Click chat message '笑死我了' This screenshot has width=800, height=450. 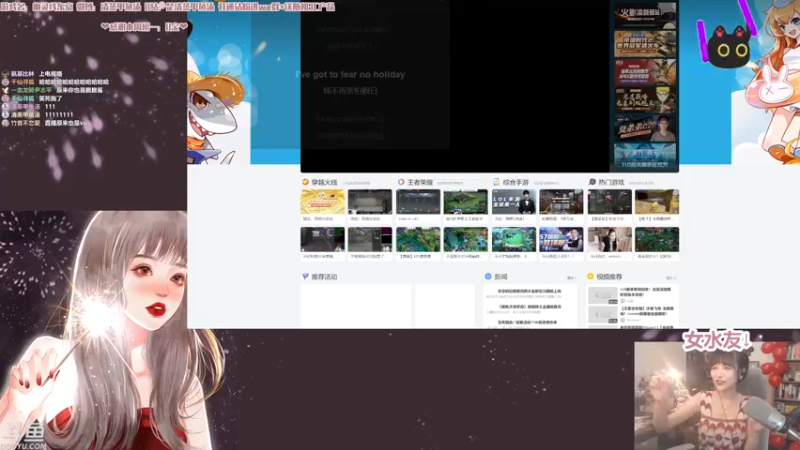[x=51, y=98]
